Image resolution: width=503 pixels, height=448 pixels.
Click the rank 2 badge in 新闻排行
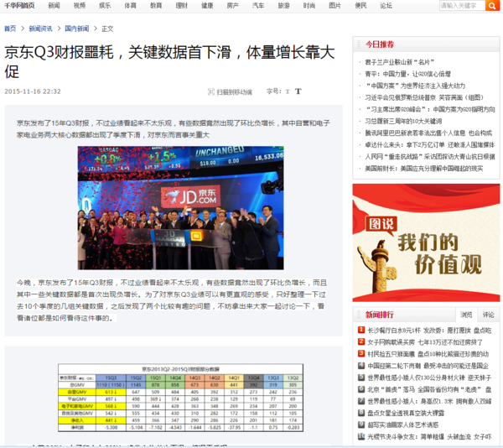361,342
